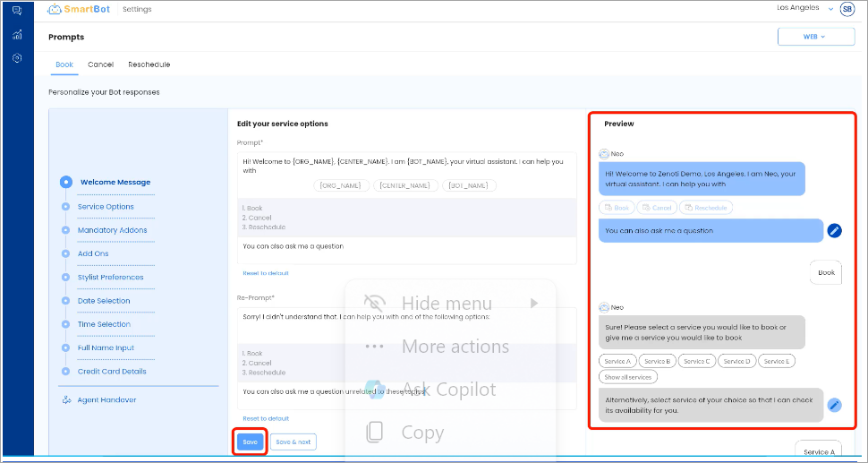This screenshot has width=868, height=463.
Task: Open the WEB channel dropdown
Action: [816, 37]
